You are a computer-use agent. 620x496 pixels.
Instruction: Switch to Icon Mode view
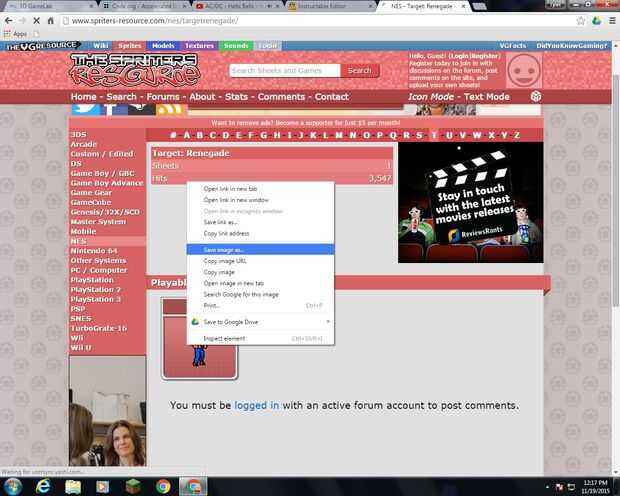[431, 97]
